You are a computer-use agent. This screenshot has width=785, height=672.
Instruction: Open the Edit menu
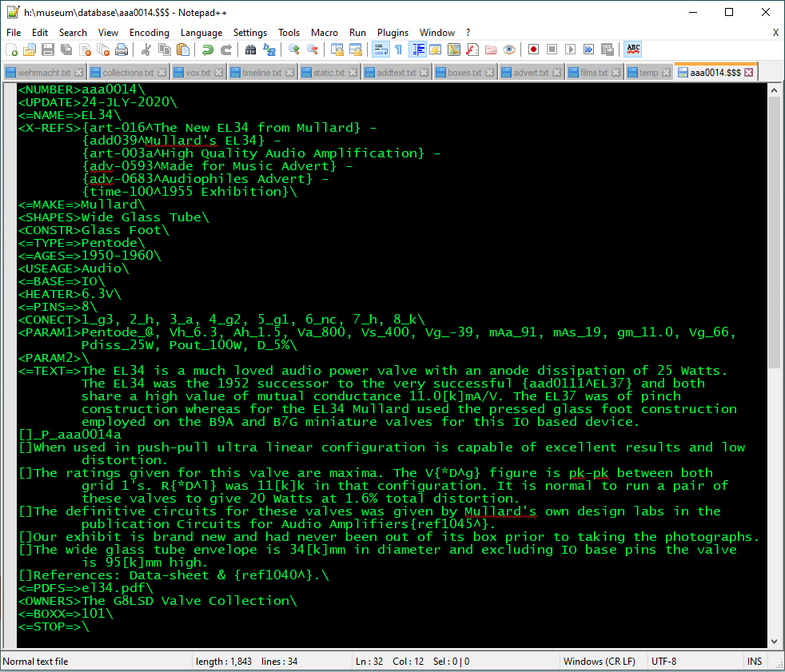click(x=39, y=33)
